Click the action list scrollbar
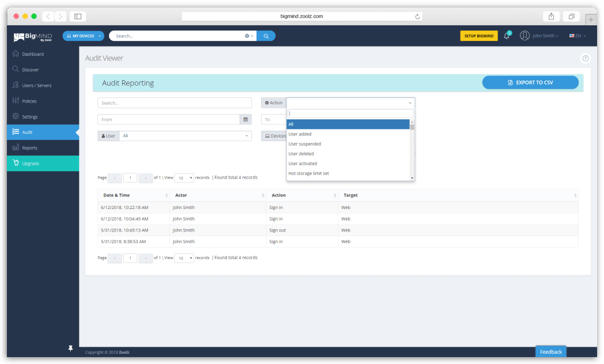Image resolution: width=604 pixels, height=364 pixels. pos(412,150)
